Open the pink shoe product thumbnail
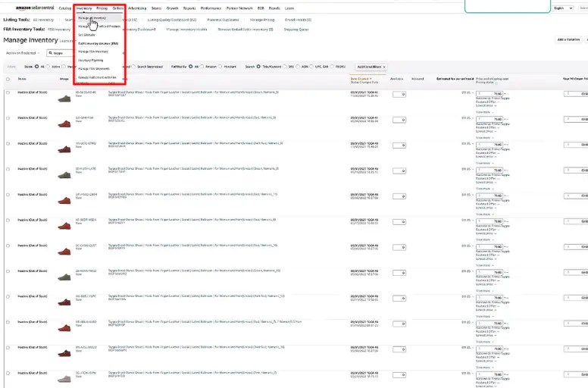This screenshot has height=388, width=588. tap(64, 379)
